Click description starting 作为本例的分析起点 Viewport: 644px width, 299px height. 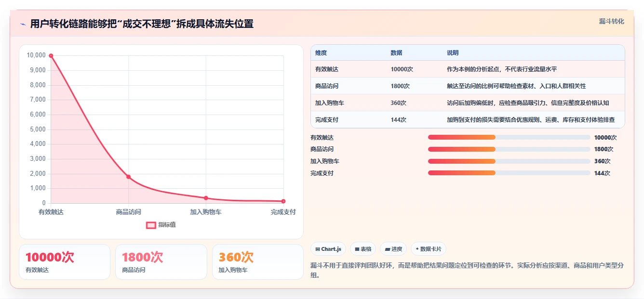502,69
